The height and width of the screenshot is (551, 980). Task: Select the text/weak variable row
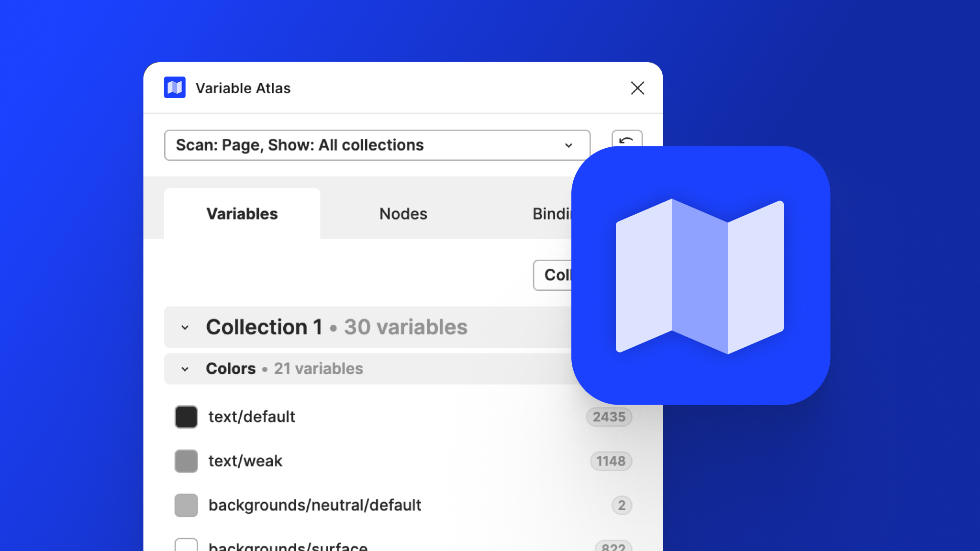[x=245, y=461]
